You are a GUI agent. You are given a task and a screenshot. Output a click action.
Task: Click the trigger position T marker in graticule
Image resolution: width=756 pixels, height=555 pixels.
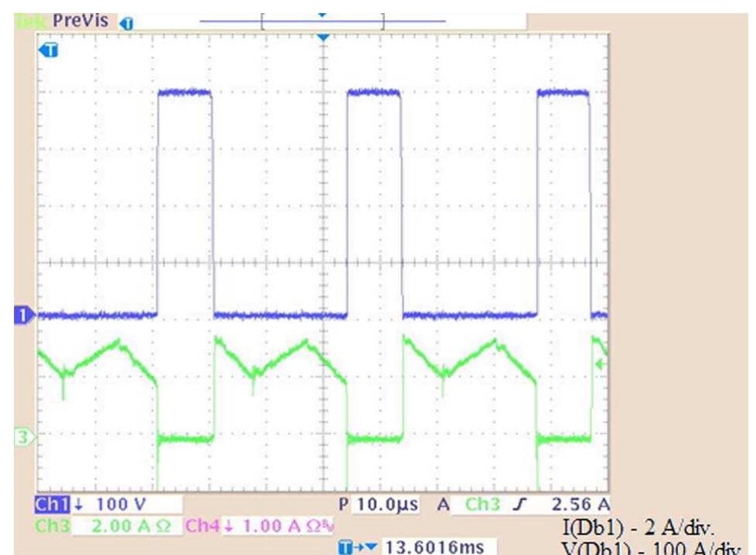pyautogui.click(x=49, y=49)
